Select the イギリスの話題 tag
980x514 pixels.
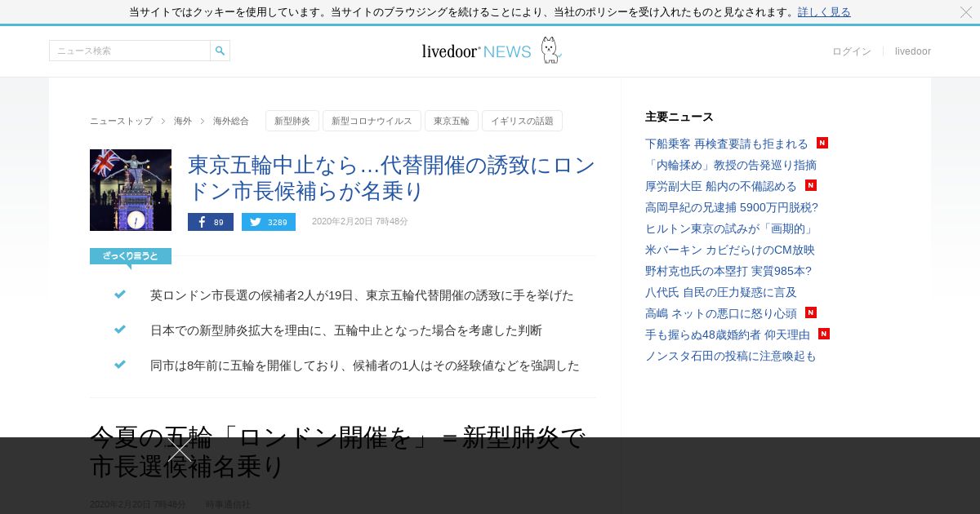522,121
